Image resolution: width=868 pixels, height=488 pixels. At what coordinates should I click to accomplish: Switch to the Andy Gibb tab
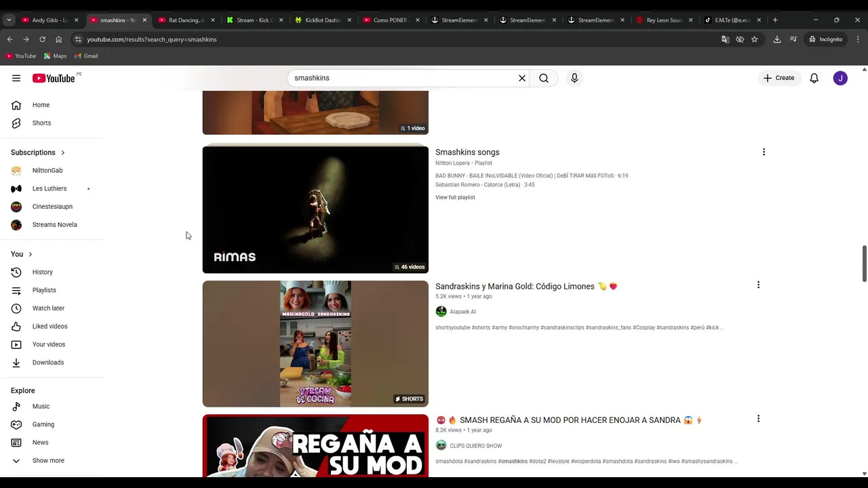(49, 20)
